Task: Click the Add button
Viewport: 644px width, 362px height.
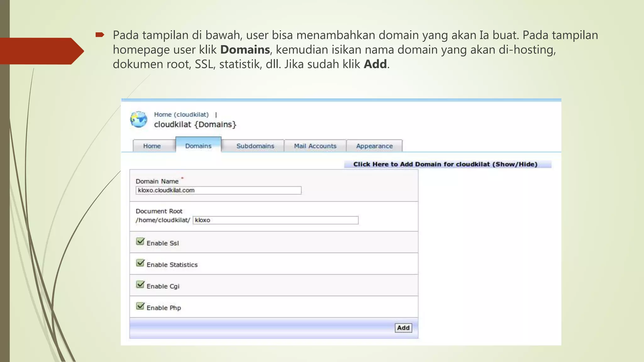Action: point(403,328)
